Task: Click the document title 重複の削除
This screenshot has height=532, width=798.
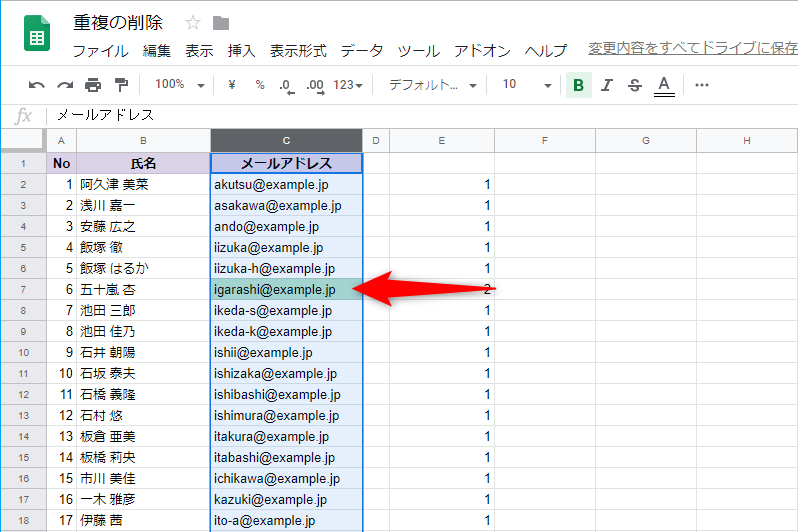Action: click(118, 23)
